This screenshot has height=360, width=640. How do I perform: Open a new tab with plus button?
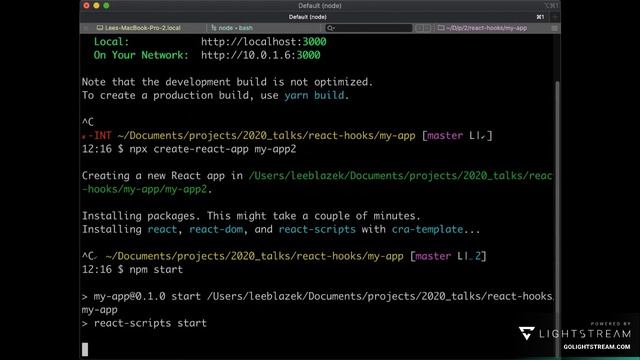point(555,17)
